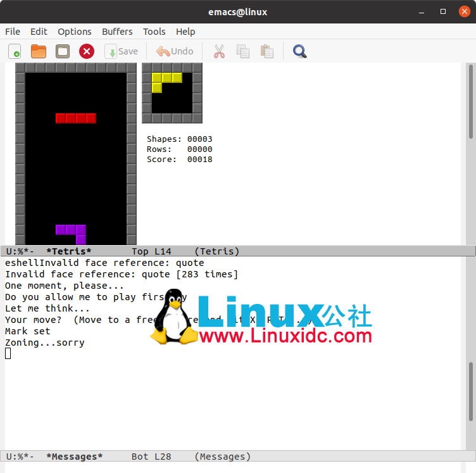Viewport: 476px width, 473px height.
Task: Click the *Messages* buffer name in the mode line
Action: tap(75, 457)
